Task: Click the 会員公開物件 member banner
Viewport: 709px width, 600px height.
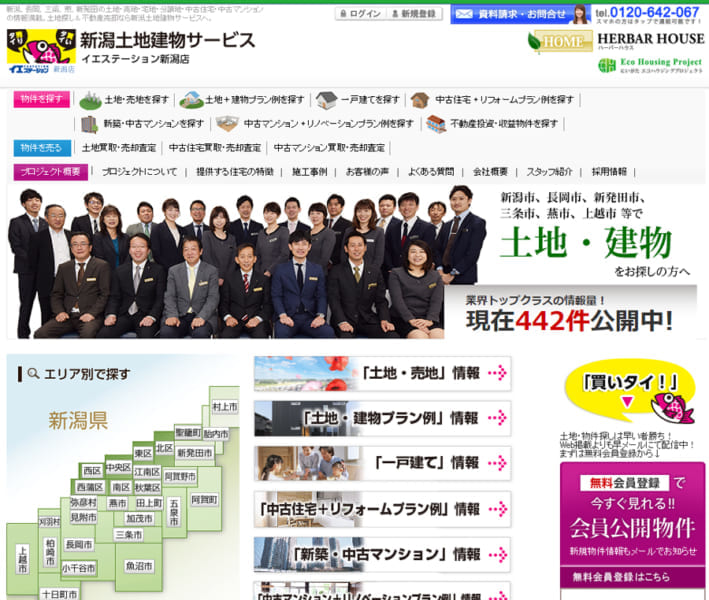Action: 633,514
